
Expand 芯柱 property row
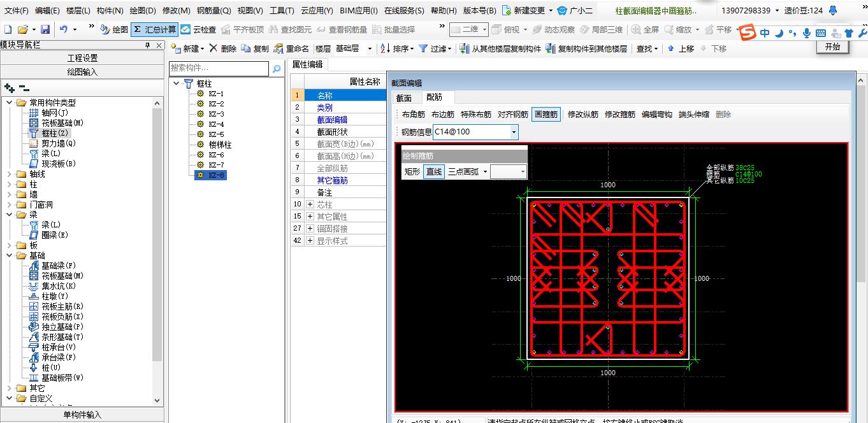310,204
